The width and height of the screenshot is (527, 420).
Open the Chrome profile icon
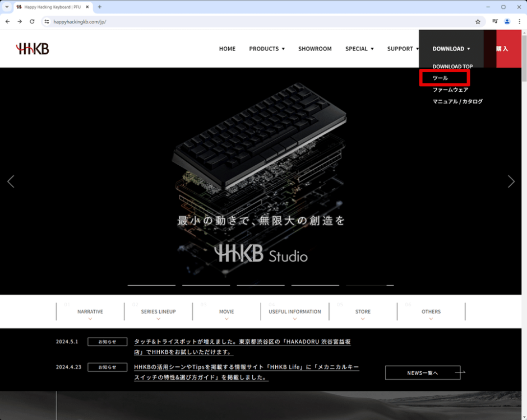pos(507,21)
